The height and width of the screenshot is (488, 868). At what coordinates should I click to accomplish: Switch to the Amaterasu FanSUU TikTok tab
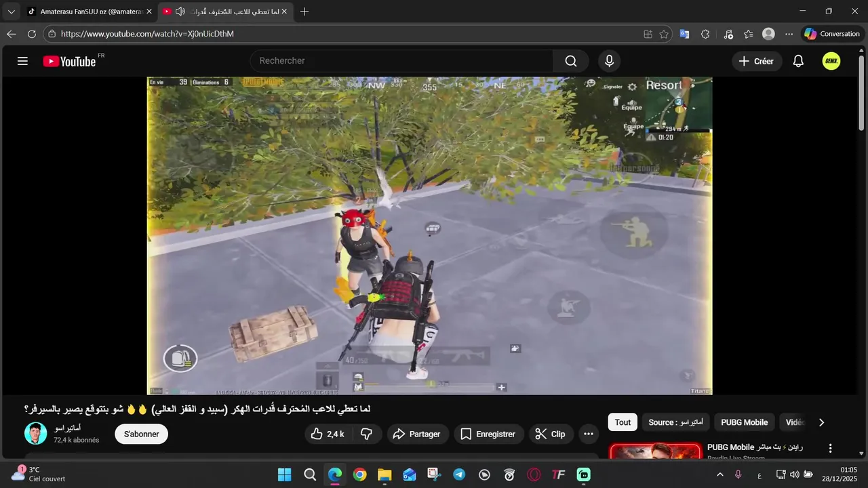[x=89, y=12]
